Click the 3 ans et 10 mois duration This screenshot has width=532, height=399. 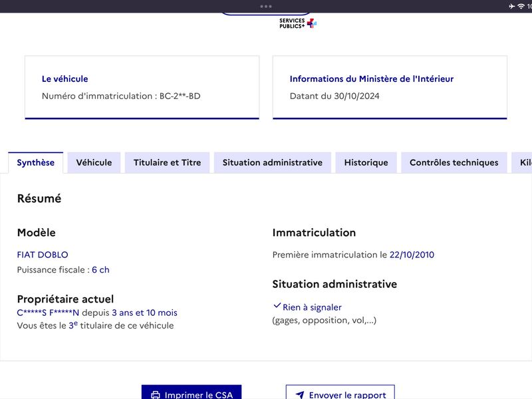pyautogui.click(x=144, y=313)
